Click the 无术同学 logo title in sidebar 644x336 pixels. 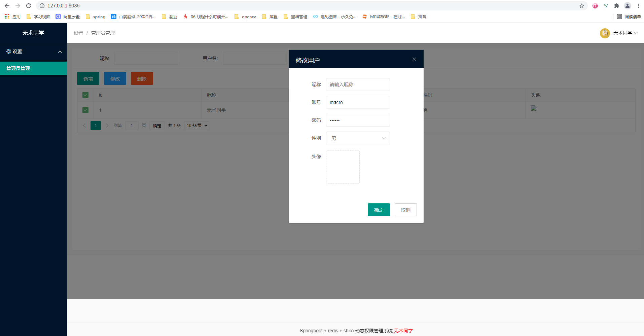point(33,33)
